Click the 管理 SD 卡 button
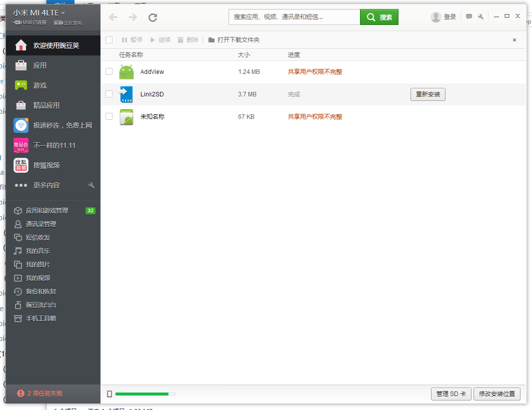 pyautogui.click(x=451, y=394)
